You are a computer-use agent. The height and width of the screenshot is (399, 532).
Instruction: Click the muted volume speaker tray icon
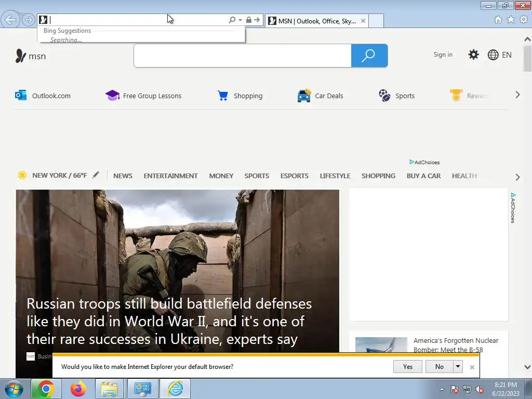point(480,390)
